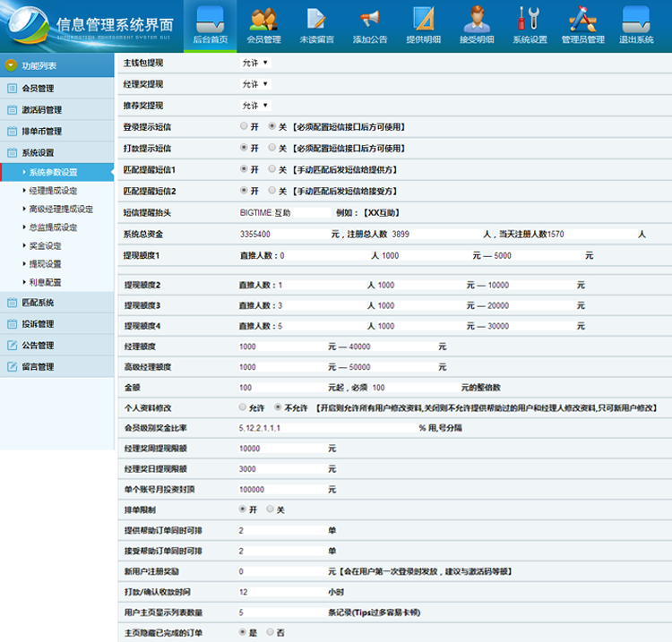Click sidebar icon beside 会员管理
The image size is (672, 642).
click(12, 89)
